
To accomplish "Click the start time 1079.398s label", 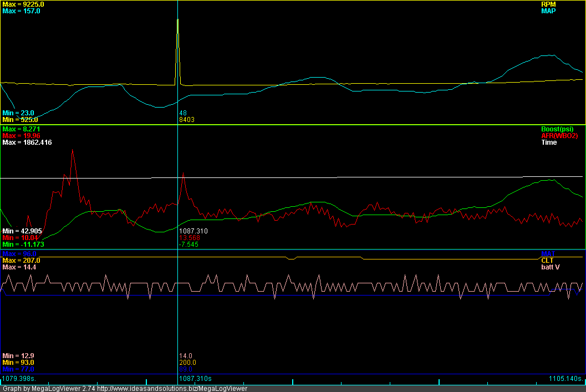I will tap(18, 379).
